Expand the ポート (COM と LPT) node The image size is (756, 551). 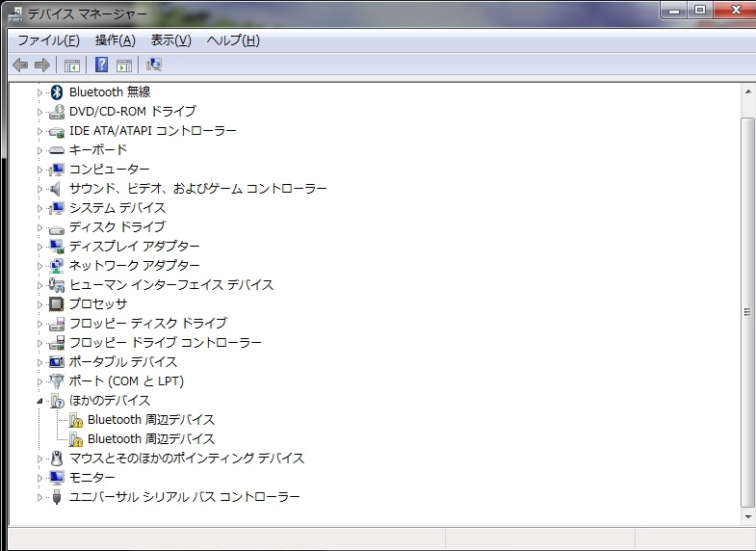tap(40, 381)
